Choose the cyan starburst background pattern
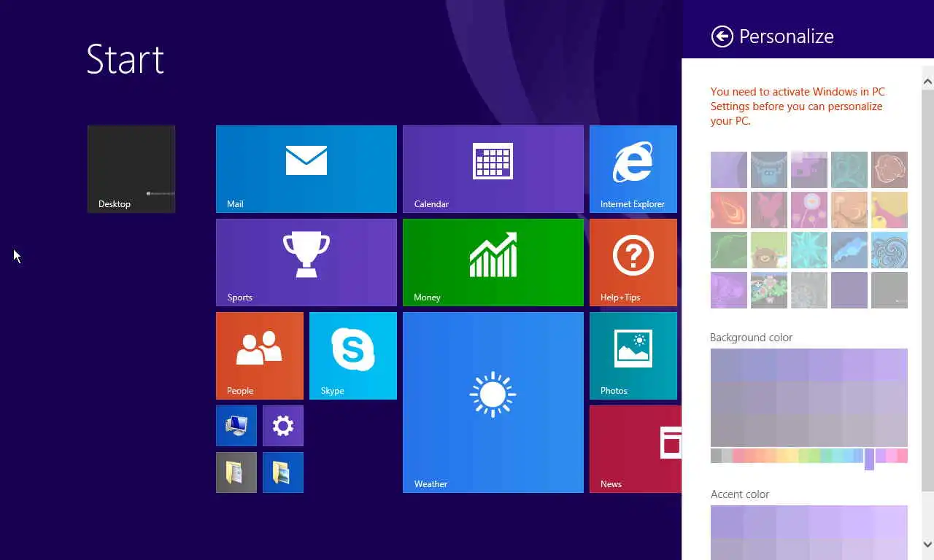Screen dimensions: 934x560 coord(809,250)
